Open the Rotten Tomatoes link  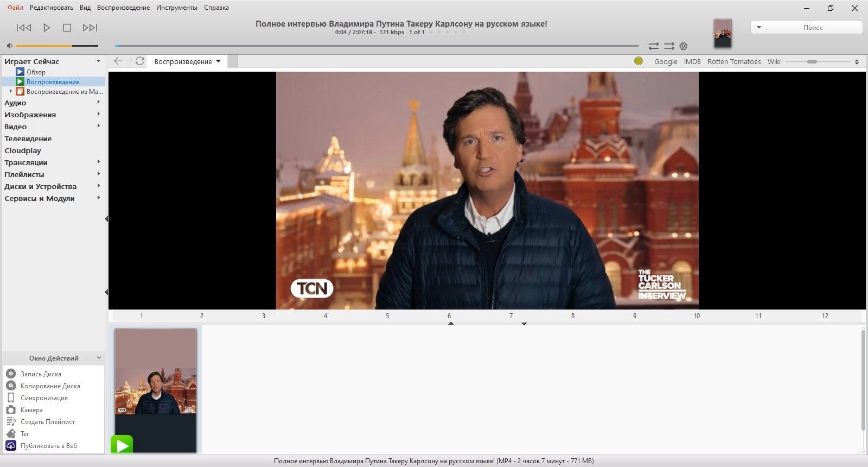click(734, 61)
